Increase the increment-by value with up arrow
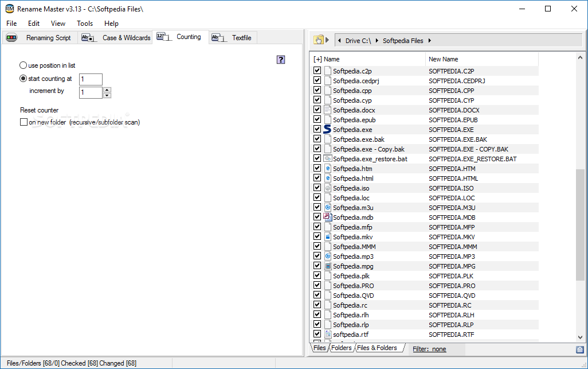The height and width of the screenshot is (369, 588). click(x=107, y=90)
